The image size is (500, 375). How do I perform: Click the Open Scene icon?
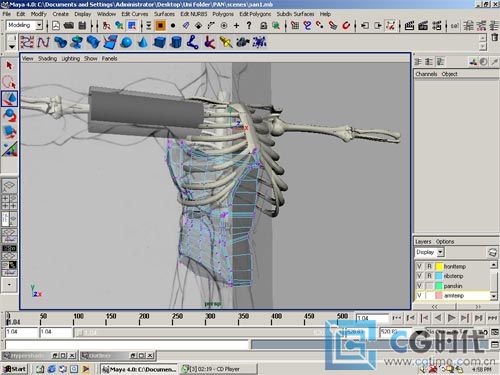(x=69, y=25)
